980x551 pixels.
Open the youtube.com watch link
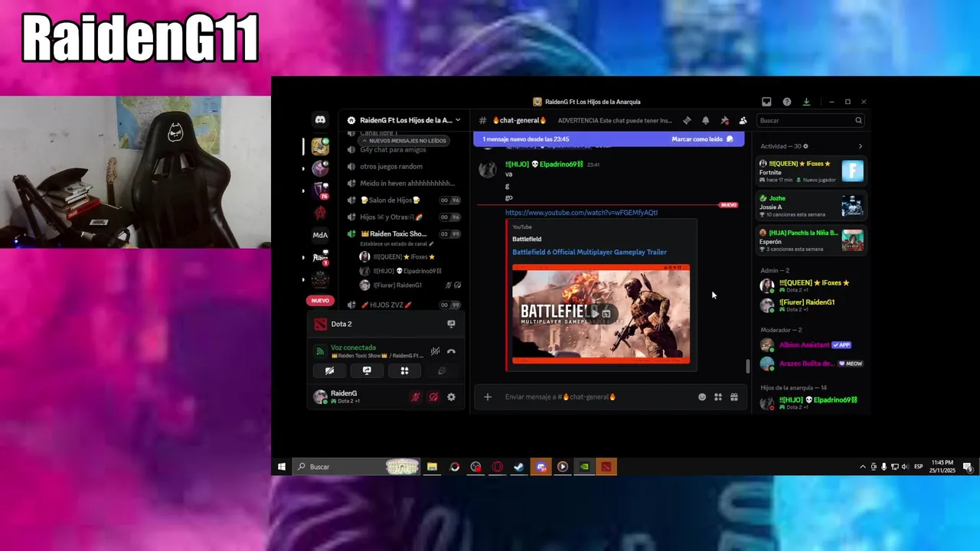click(581, 213)
